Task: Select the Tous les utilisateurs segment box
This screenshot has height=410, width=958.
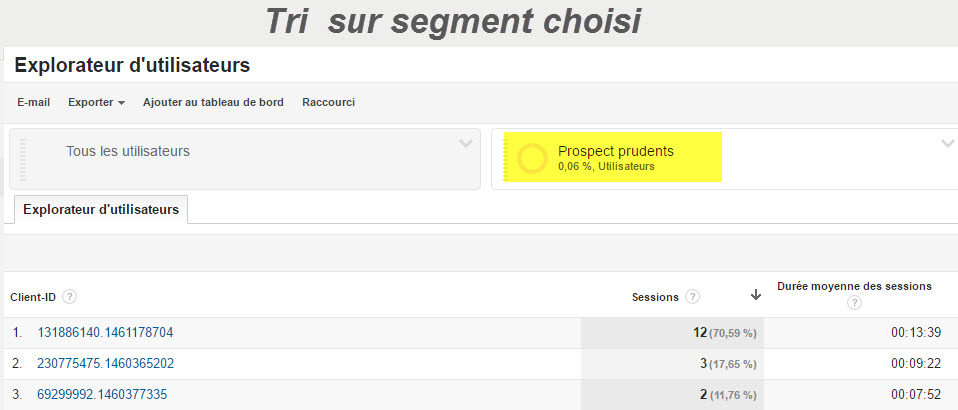Action: pyautogui.click(x=245, y=158)
